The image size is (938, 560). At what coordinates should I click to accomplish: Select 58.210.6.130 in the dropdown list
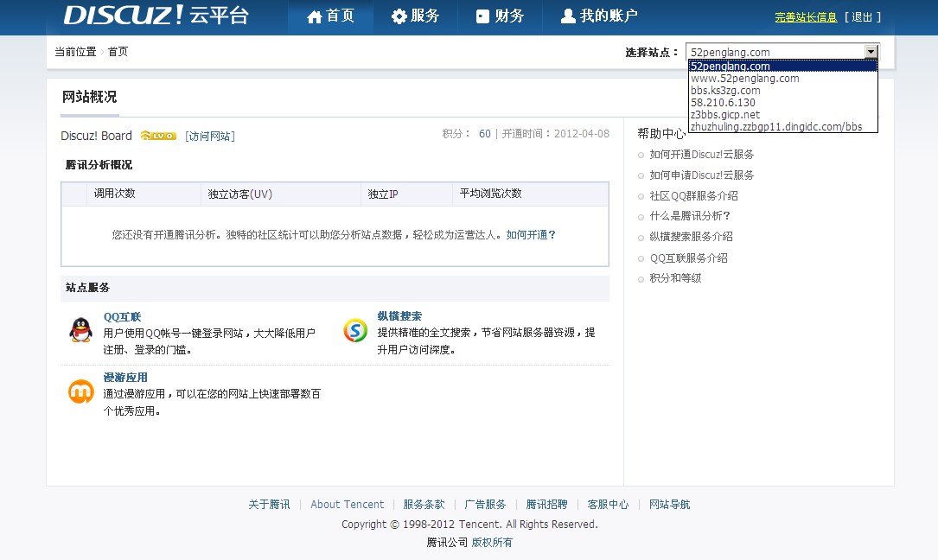point(783,102)
